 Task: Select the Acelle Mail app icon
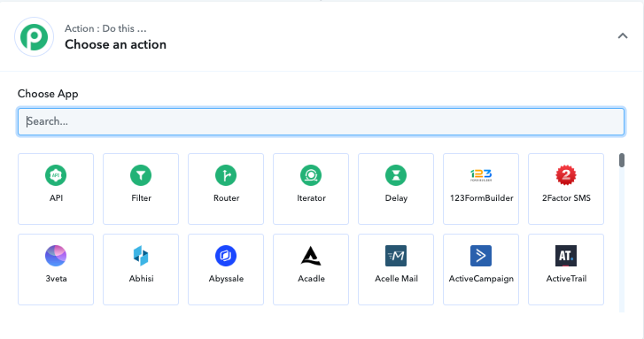[396, 256]
